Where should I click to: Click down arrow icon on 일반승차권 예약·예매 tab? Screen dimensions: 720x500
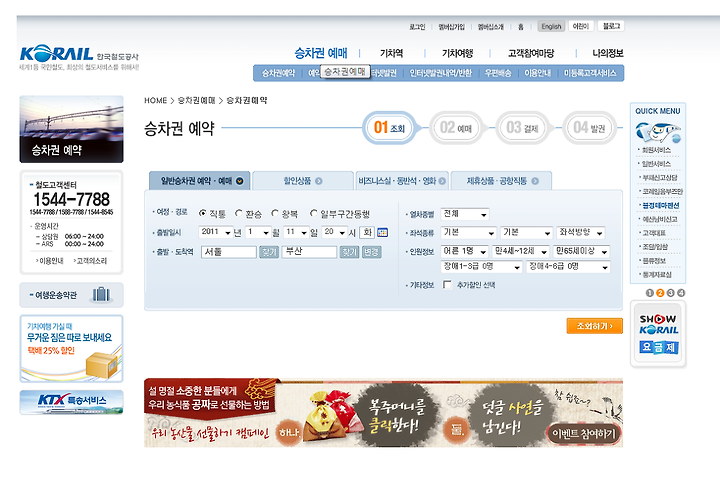(240, 181)
